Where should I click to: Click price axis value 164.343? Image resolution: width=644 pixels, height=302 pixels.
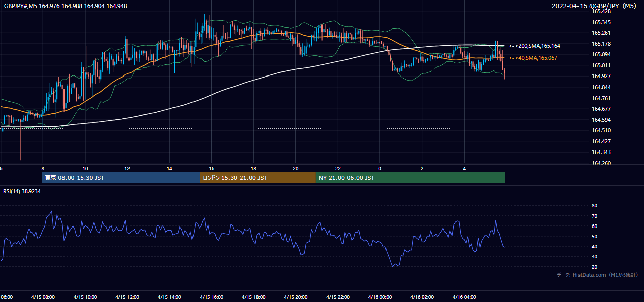601,152
